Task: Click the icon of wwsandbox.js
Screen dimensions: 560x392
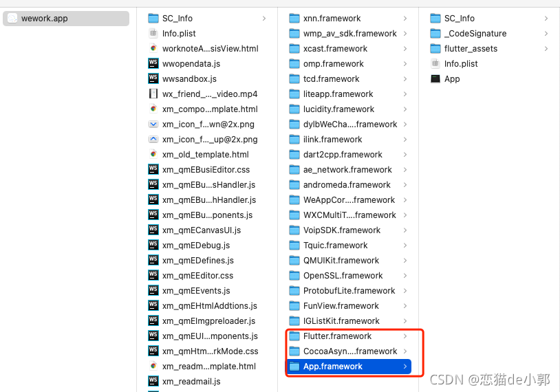Action: click(x=153, y=78)
